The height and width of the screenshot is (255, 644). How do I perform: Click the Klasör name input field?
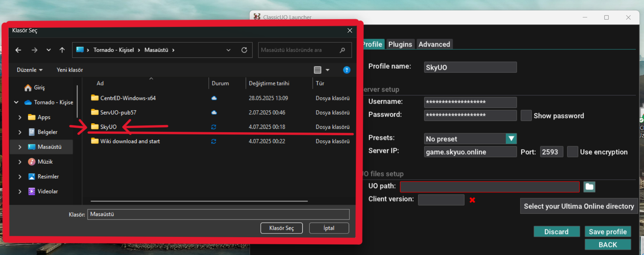218,214
